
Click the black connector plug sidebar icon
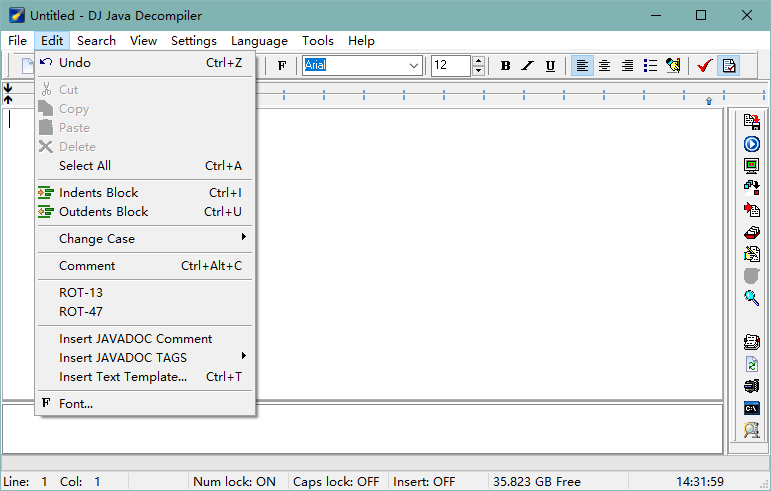coord(751,386)
